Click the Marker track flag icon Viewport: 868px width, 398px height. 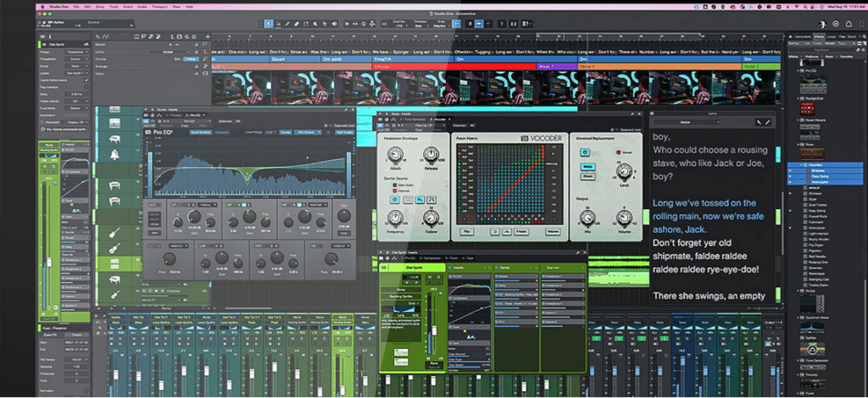[205, 45]
